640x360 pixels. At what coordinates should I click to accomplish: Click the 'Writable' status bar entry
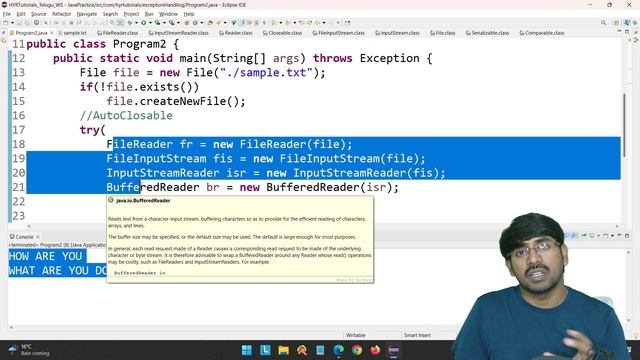pyautogui.click(x=356, y=335)
